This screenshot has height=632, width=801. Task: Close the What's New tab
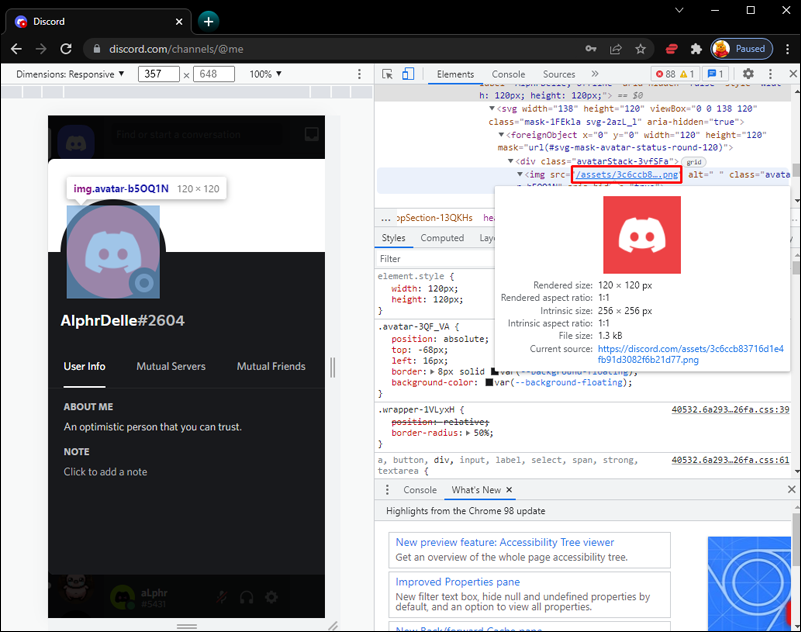click(509, 489)
